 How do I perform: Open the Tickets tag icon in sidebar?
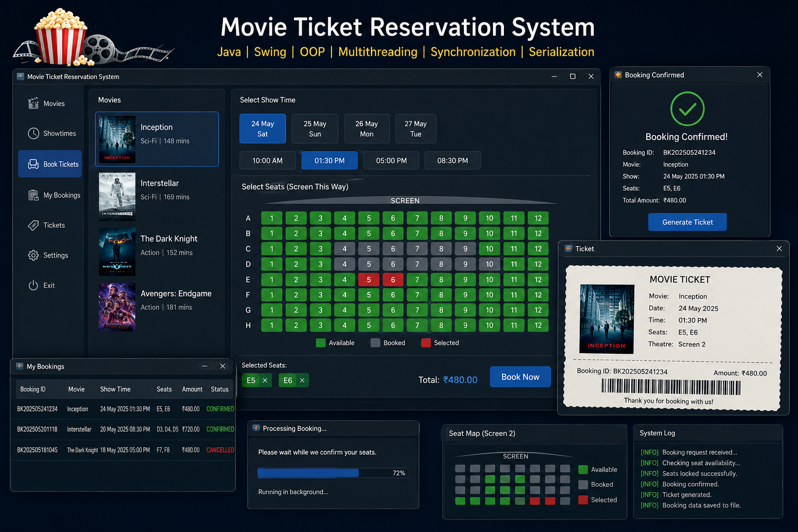point(33,225)
